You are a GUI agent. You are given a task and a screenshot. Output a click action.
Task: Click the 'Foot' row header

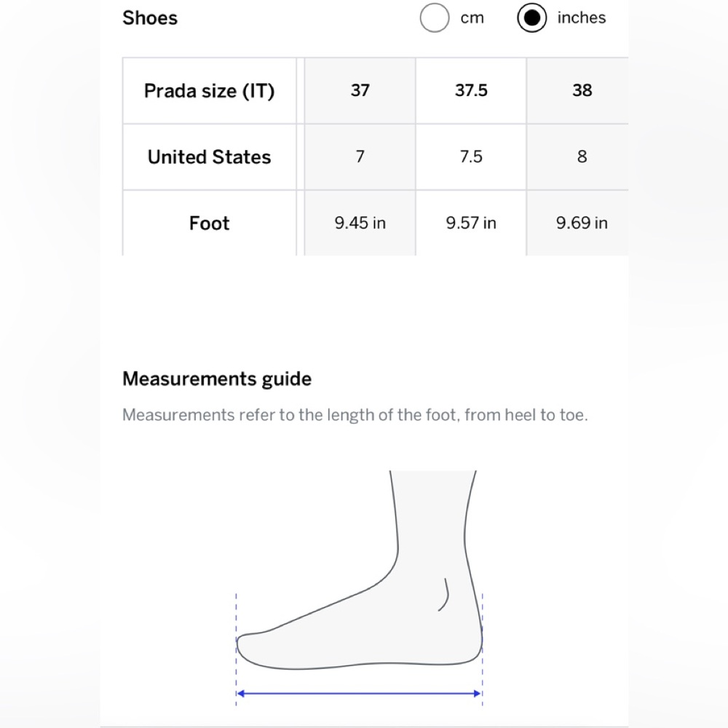(x=209, y=223)
